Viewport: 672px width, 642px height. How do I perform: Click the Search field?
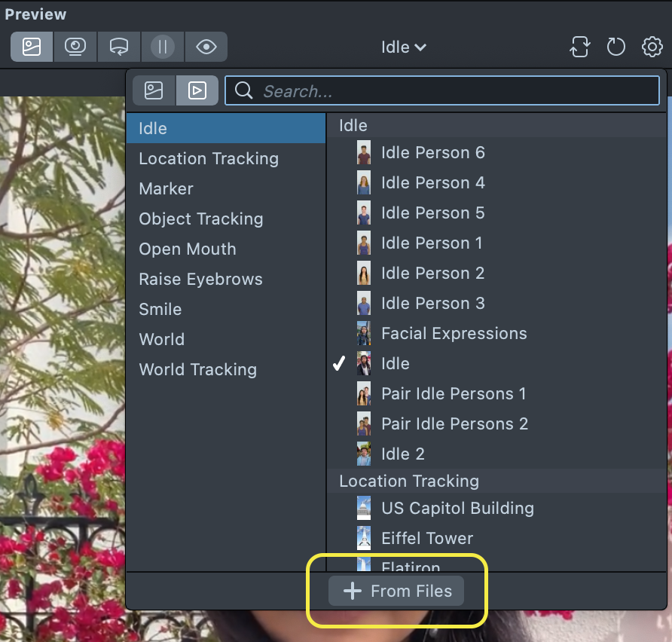(x=452, y=91)
